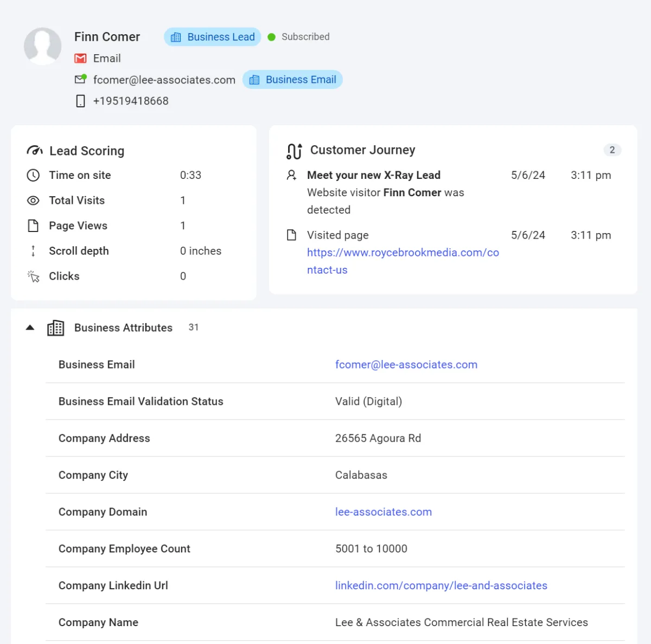
Task: Click the mobile phone icon
Action: click(x=80, y=101)
